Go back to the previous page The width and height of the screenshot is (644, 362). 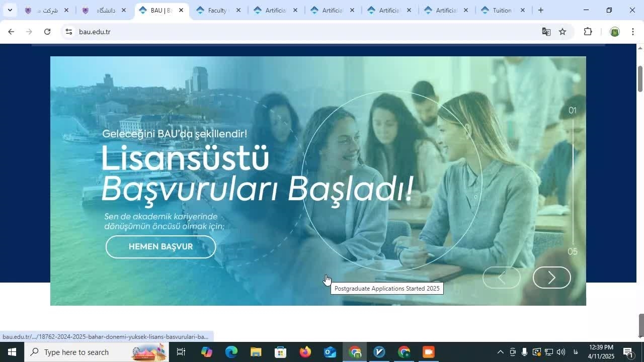(x=11, y=32)
